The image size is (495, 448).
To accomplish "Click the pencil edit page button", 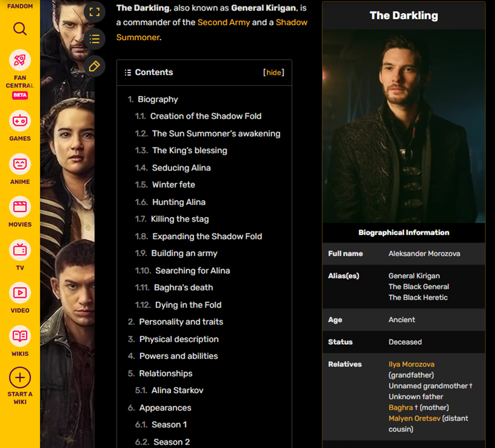I will pyautogui.click(x=94, y=66).
